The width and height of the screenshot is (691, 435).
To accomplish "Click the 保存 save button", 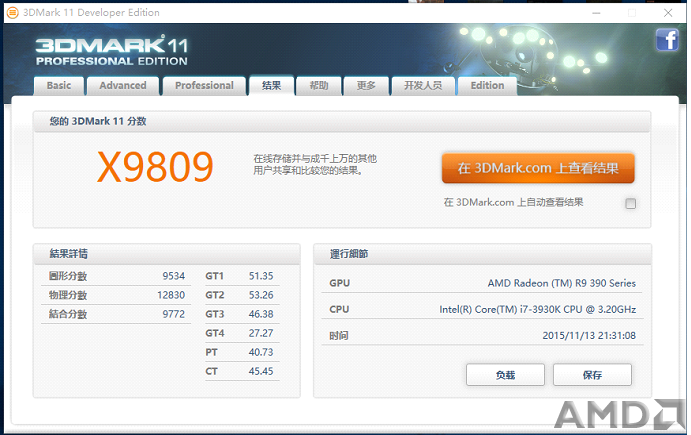I will [592, 375].
